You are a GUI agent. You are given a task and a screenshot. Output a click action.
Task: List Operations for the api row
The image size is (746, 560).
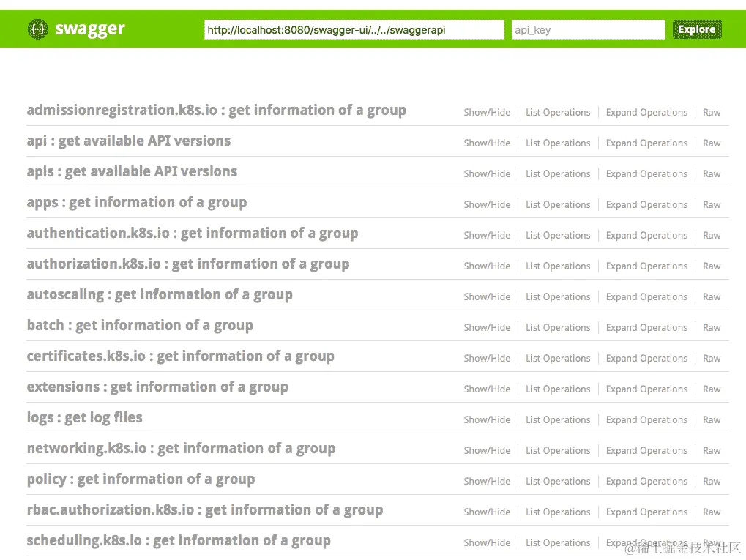pyautogui.click(x=558, y=143)
